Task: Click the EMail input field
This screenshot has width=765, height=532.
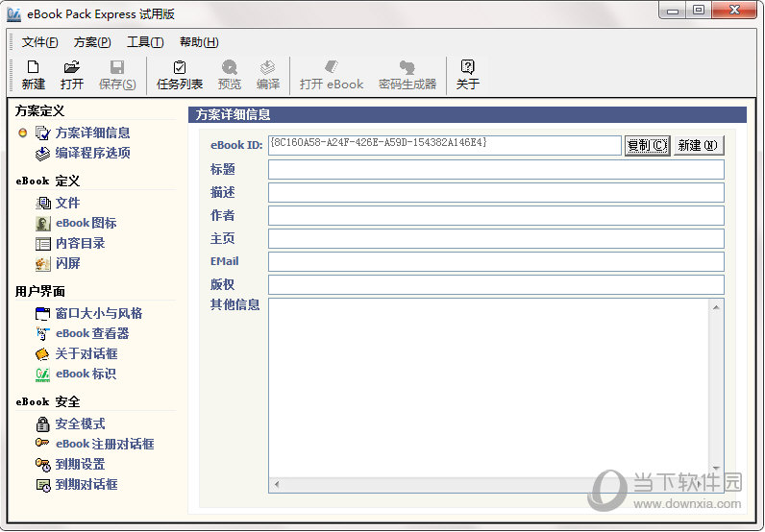Action: tap(496, 262)
